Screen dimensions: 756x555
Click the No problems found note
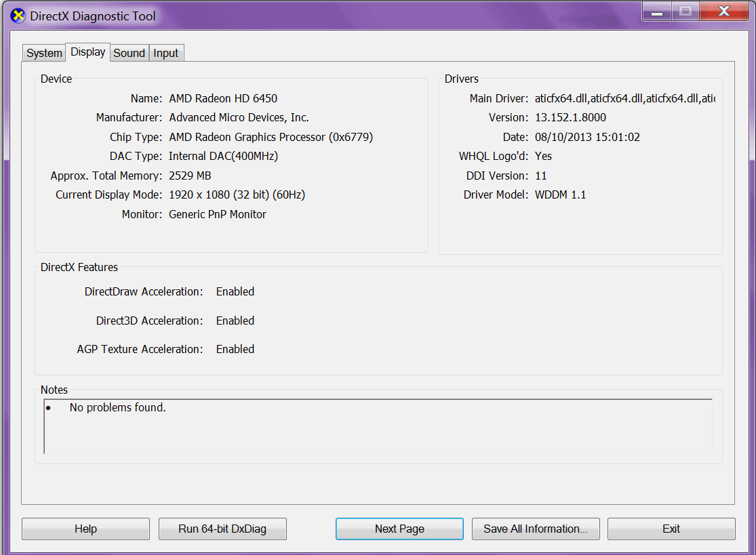pos(118,407)
